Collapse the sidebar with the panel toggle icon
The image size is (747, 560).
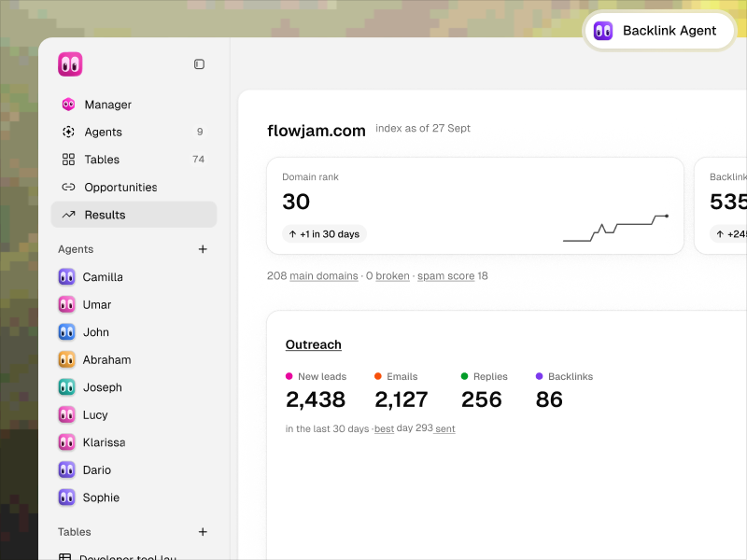tap(199, 64)
